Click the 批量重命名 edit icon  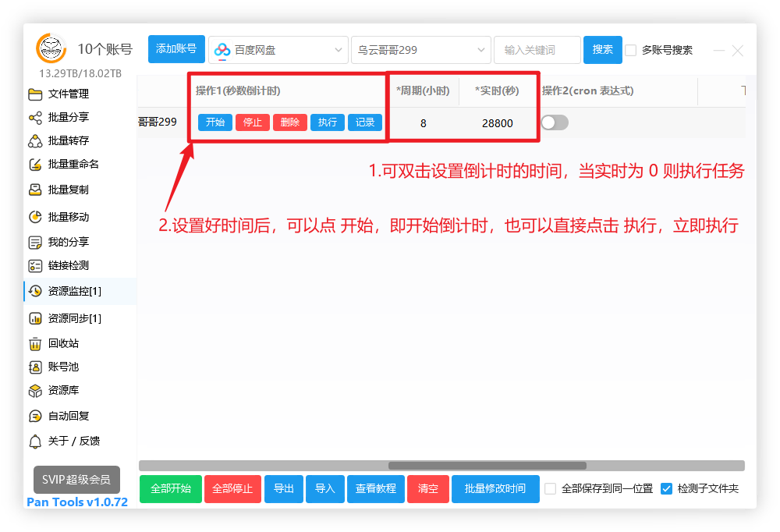pyautogui.click(x=35, y=165)
